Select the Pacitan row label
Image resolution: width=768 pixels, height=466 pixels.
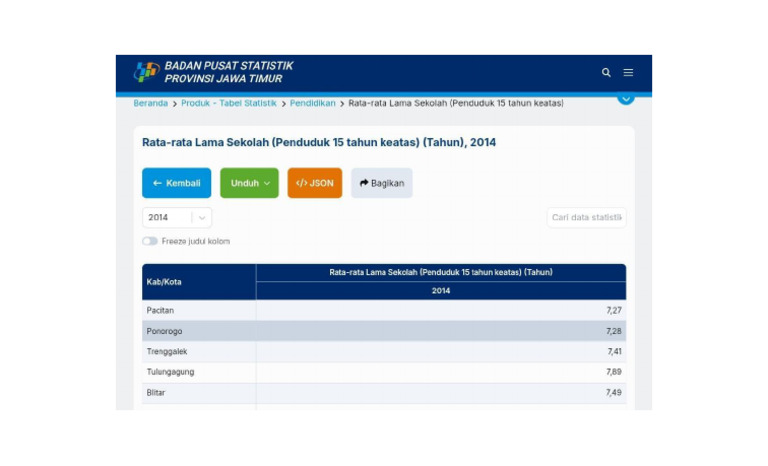160,310
